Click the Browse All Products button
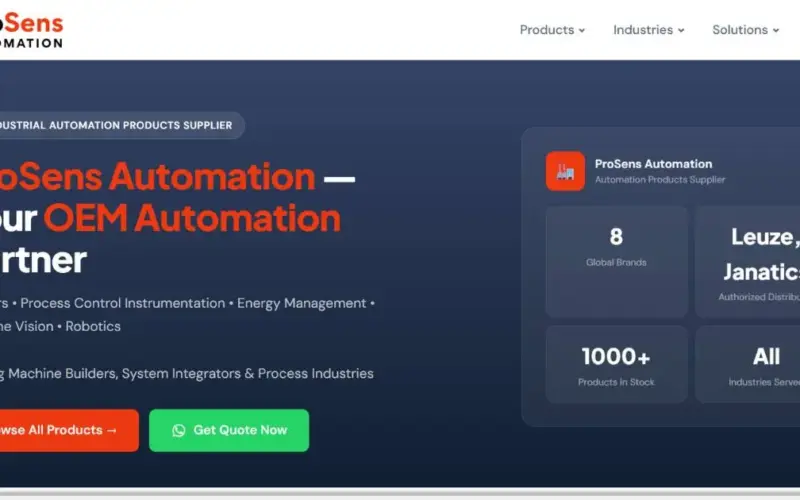This screenshot has height=500, width=800. tap(69, 430)
